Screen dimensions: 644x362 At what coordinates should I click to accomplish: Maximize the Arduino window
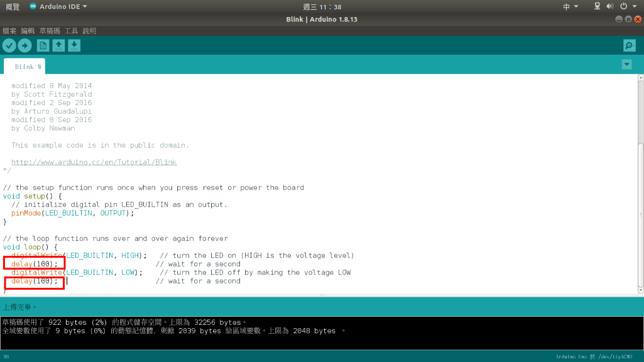[628, 19]
